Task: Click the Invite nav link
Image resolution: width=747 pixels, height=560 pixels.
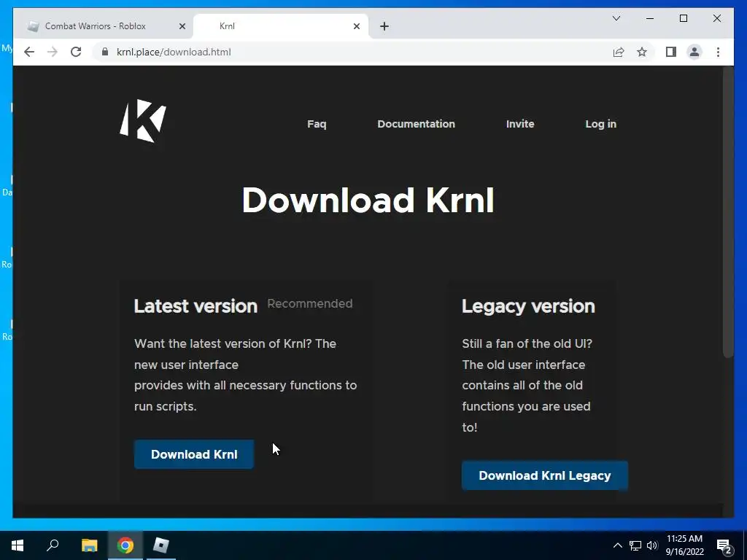Action: (x=519, y=124)
